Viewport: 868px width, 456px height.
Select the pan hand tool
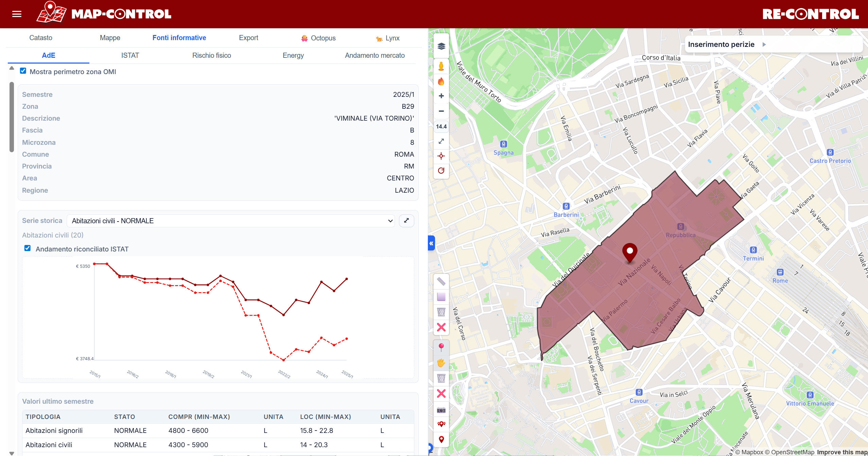[441, 363]
